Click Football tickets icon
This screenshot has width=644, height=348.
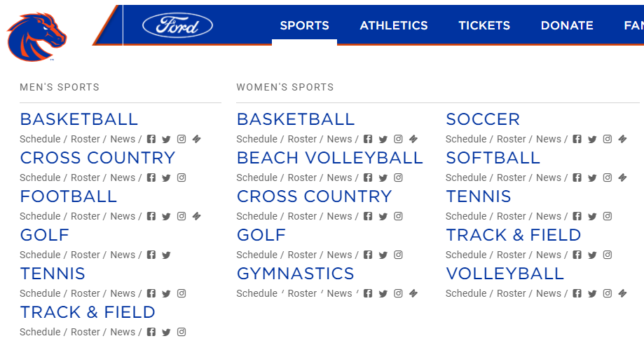(197, 216)
